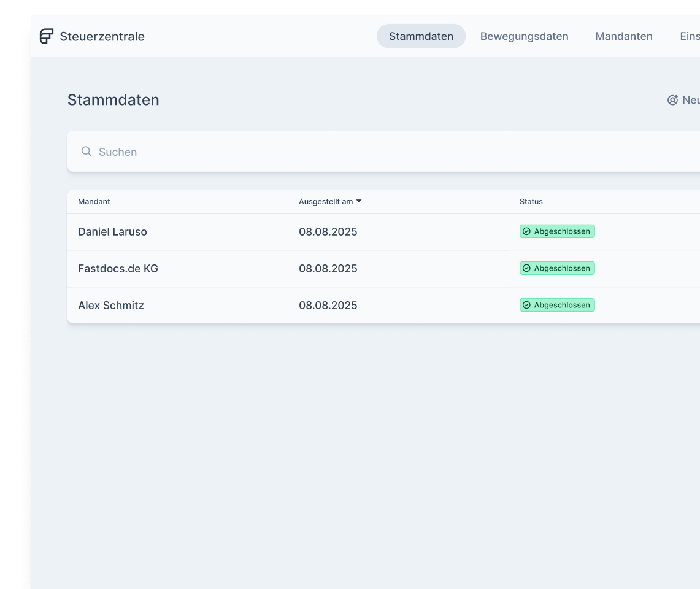The image size is (700, 589).
Task: Click checkmark icon in Daniel Laruso status
Action: (526, 232)
